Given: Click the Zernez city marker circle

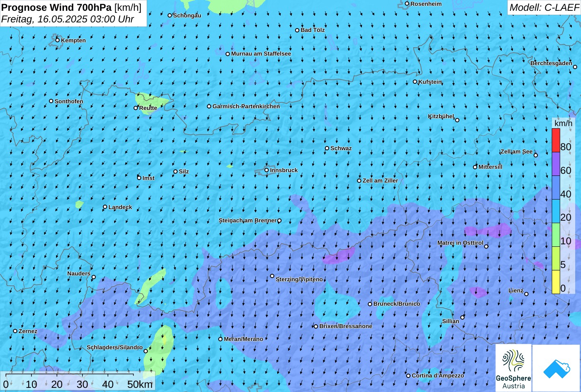Looking at the screenshot, I should point(15,331).
